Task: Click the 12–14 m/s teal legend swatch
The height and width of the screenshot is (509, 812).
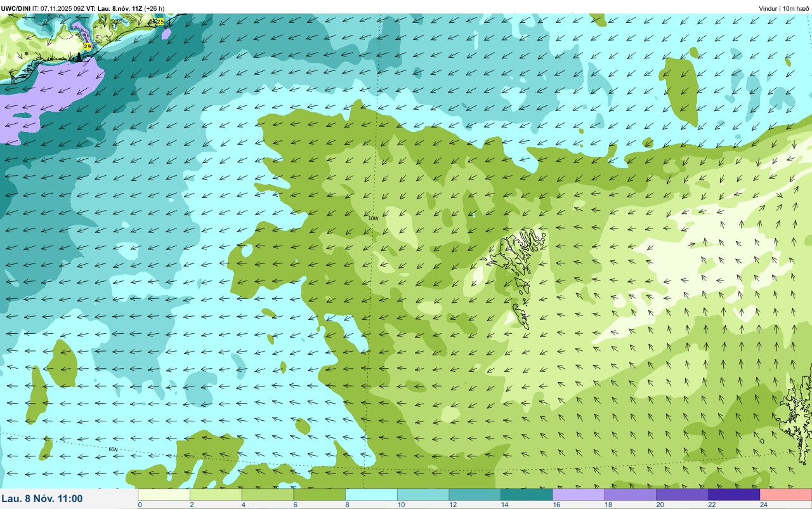Action: tap(475, 494)
